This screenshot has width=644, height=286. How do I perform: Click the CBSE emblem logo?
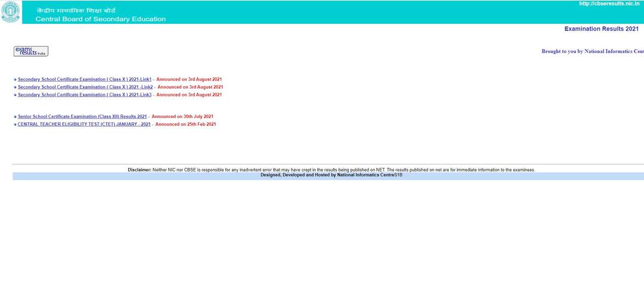click(x=10, y=12)
